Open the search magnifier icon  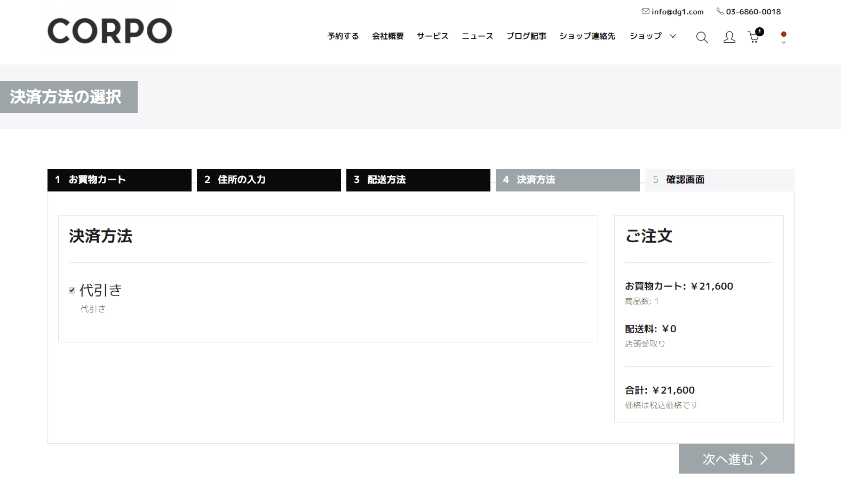point(702,37)
